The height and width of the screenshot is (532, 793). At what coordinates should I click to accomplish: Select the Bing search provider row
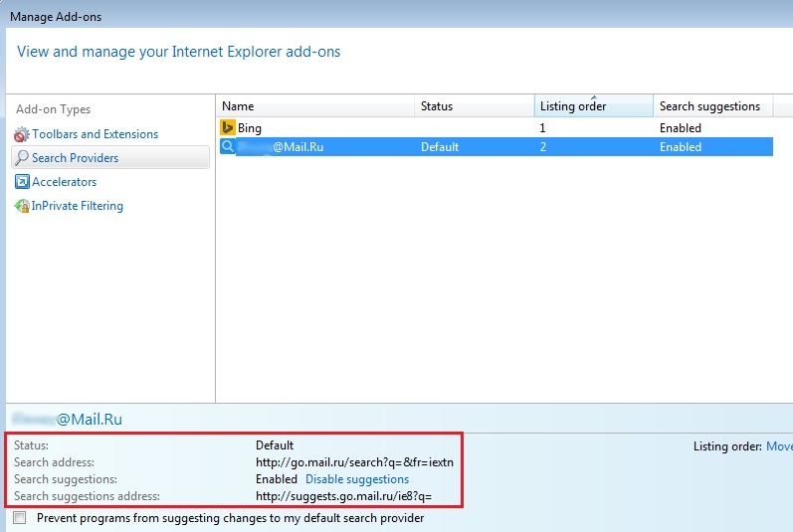click(x=318, y=128)
